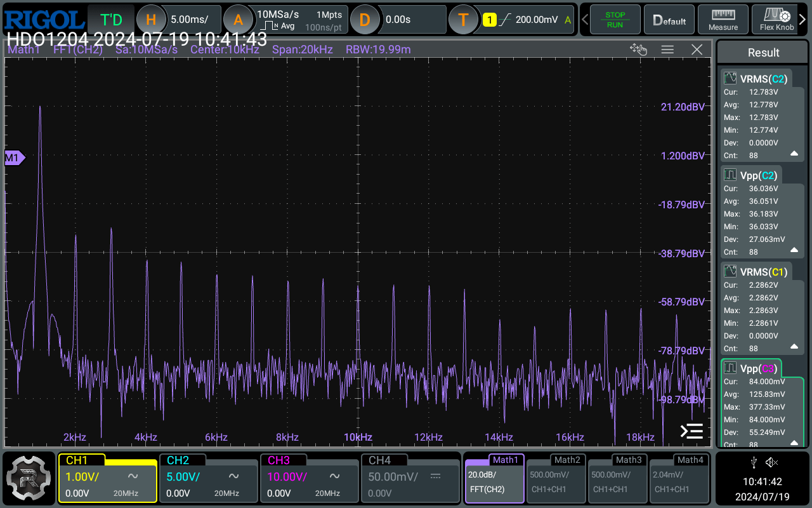Click the 10:41:42 clock display
Viewport: 812px width, 508px height.
(763, 482)
